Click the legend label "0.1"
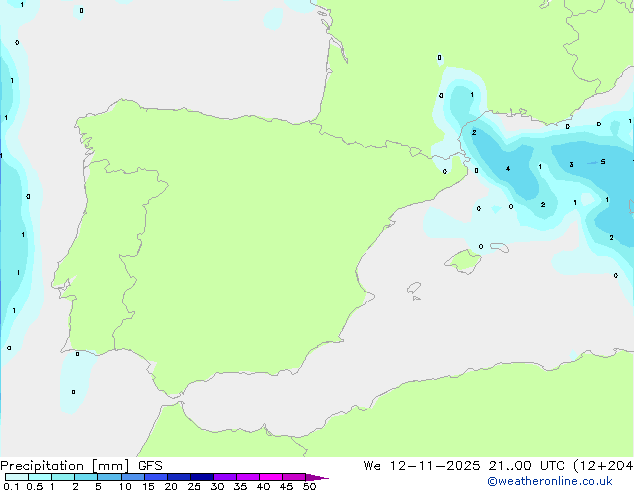Image resolution: width=634 pixels, height=490 pixels. tap(11, 486)
